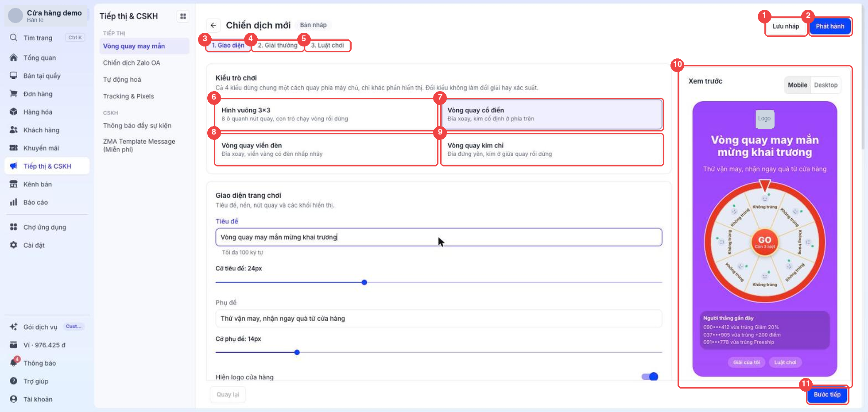Select the Hình vuông 3×3 game style

[326, 114]
